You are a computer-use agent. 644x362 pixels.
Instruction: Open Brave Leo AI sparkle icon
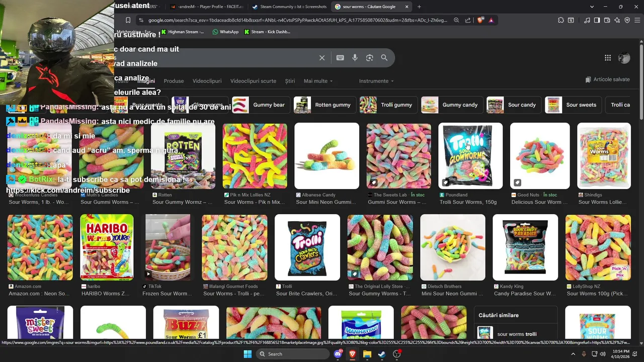[x=617, y=20]
